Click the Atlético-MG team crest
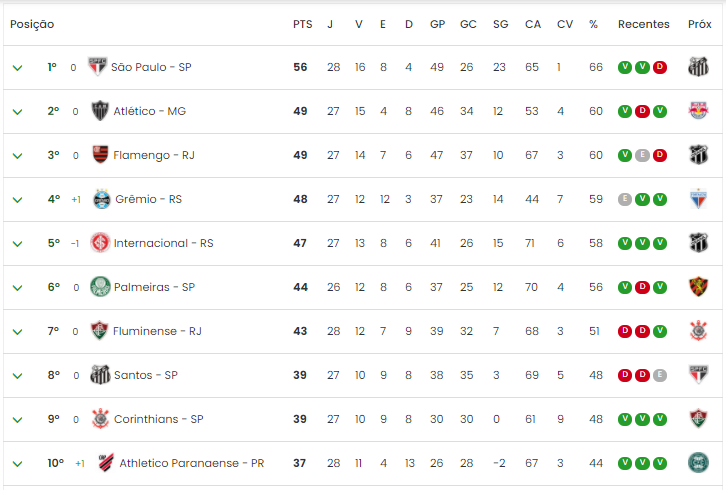 100,111
